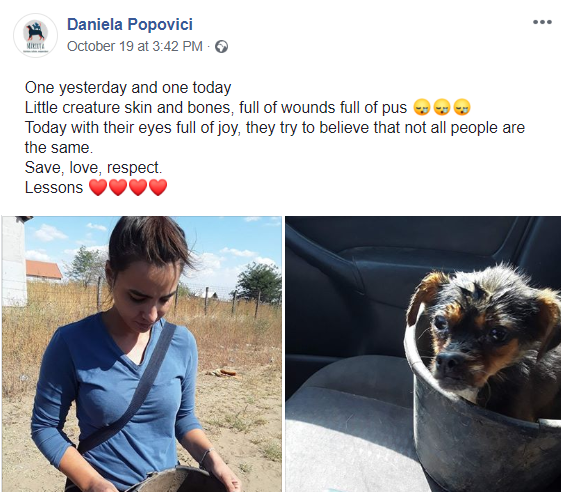
Task: View the puppy in bucket photo
Action: pyautogui.click(x=423, y=354)
